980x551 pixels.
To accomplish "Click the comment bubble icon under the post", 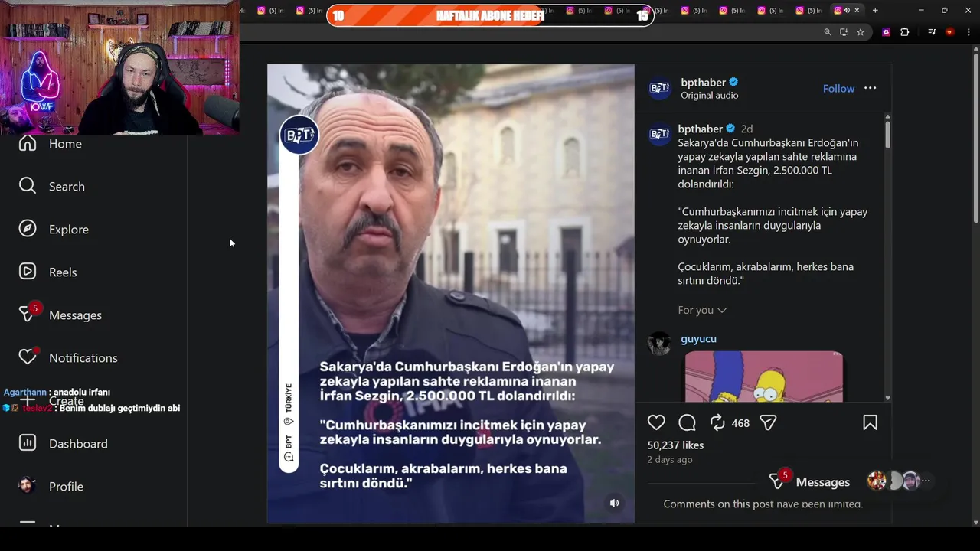I will tap(687, 422).
